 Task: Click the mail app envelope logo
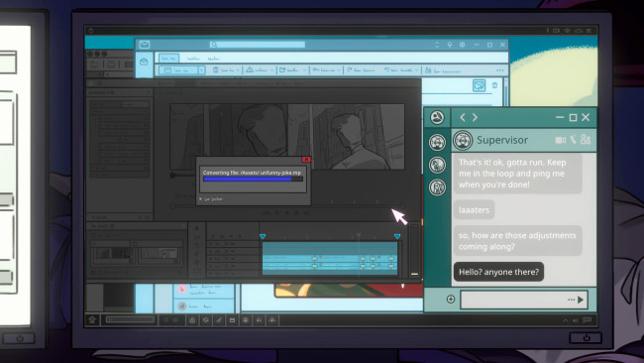pyautogui.click(x=145, y=45)
